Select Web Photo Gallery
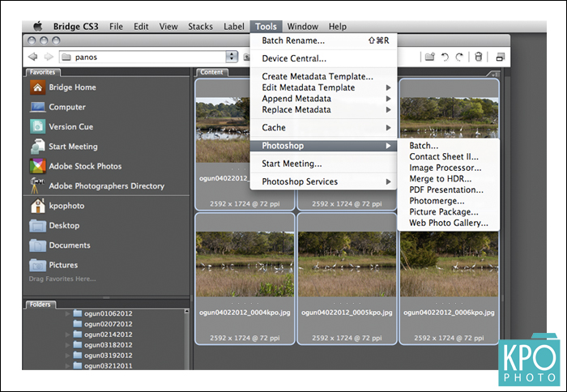The width and height of the screenshot is (567, 392). click(x=449, y=223)
